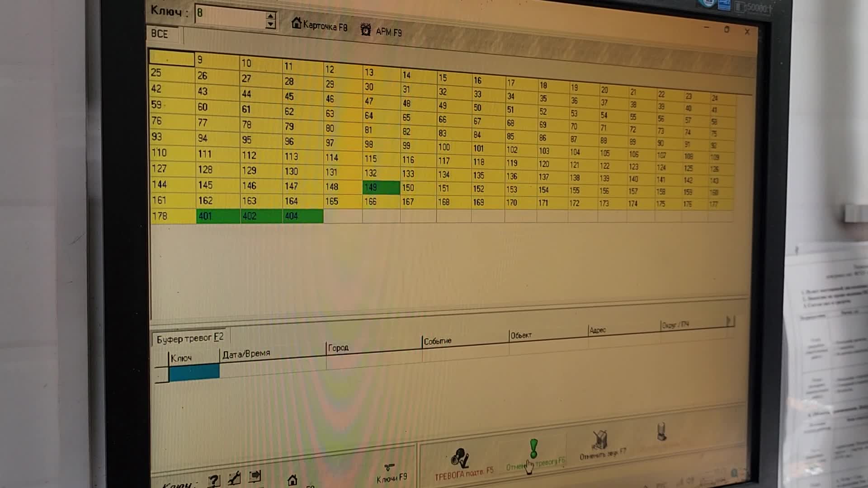Click the Объект column header
The height and width of the screenshot is (488, 868).
(x=548, y=335)
